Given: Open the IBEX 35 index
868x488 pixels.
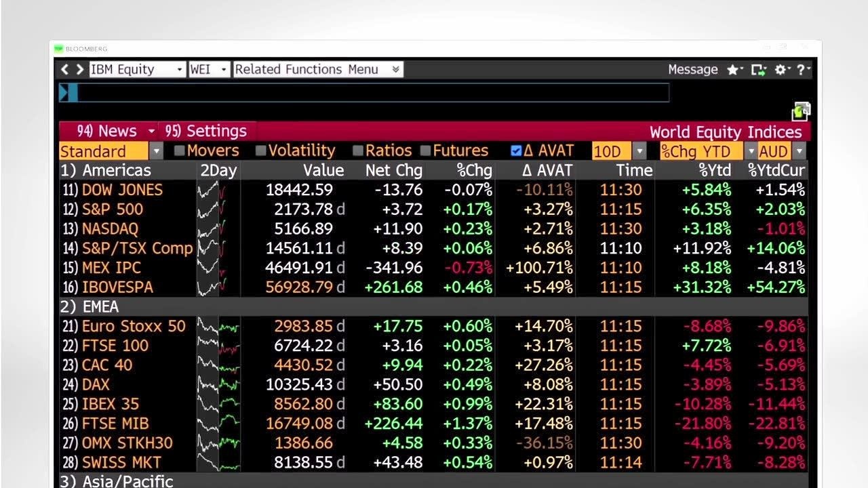Looking at the screenshot, I should click(110, 404).
